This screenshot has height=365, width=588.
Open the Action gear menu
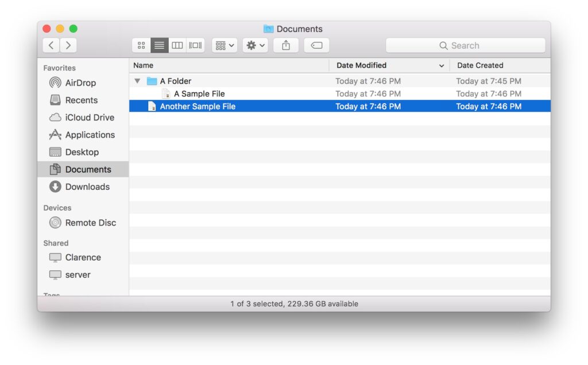[255, 45]
